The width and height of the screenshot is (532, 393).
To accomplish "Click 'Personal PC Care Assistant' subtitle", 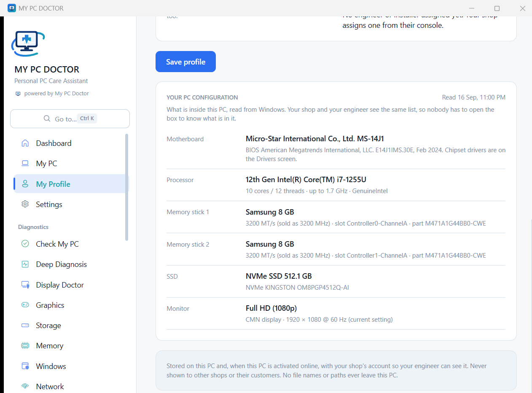I will [51, 81].
